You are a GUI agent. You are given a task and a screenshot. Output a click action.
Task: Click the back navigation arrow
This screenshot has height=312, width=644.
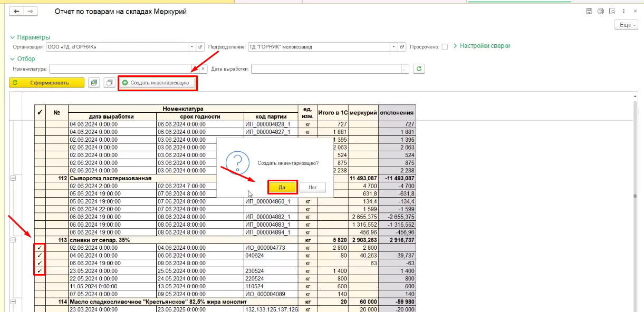(16, 11)
